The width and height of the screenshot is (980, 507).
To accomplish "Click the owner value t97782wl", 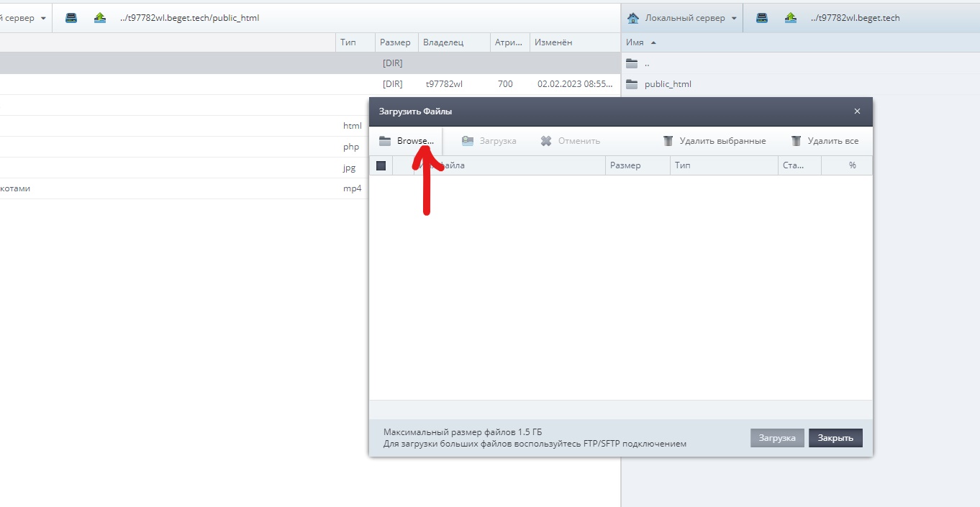I will pyautogui.click(x=444, y=84).
